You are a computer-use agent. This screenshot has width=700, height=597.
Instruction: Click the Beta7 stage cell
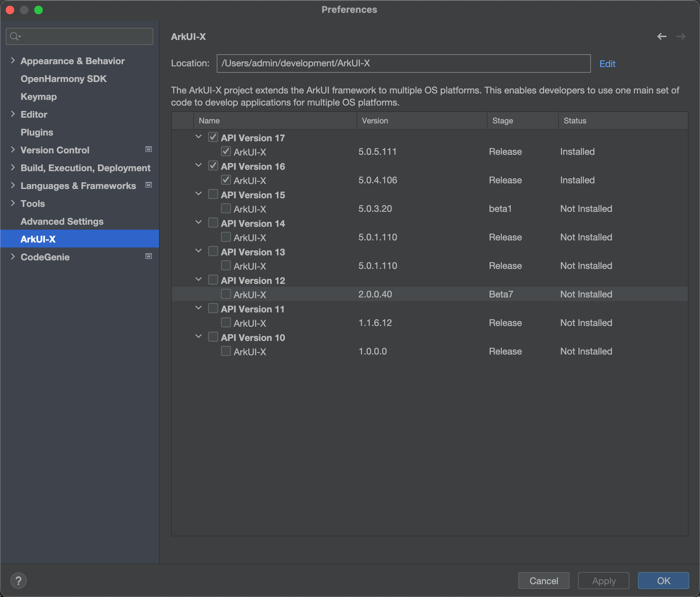pyautogui.click(x=501, y=294)
